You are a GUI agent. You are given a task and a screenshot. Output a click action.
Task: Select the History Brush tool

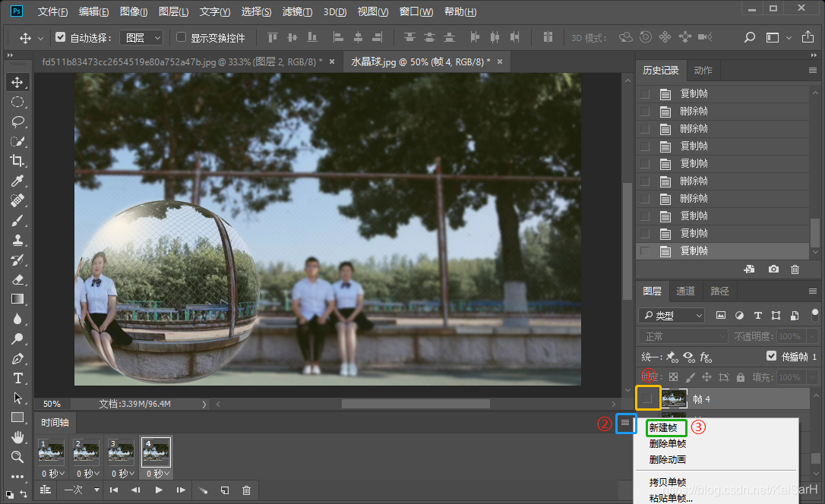click(17, 260)
